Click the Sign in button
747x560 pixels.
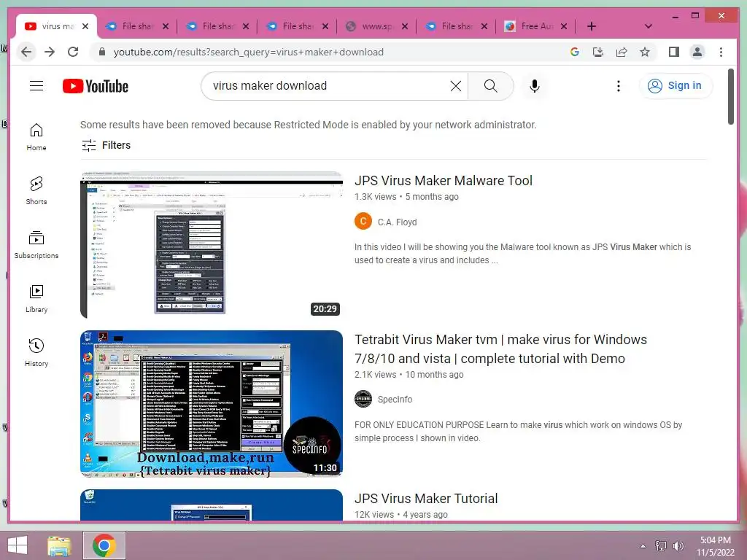[675, 86]
